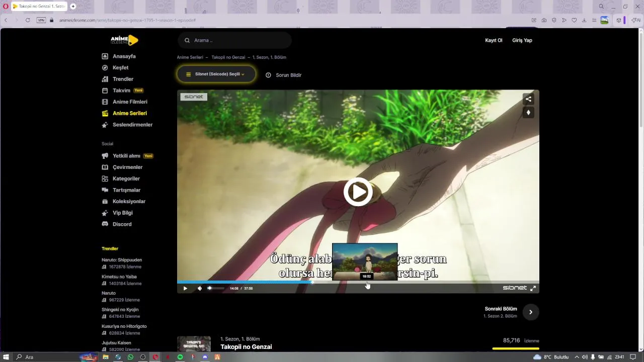Open Takopii no Genzai breadcrumb link

click(228, 57)
